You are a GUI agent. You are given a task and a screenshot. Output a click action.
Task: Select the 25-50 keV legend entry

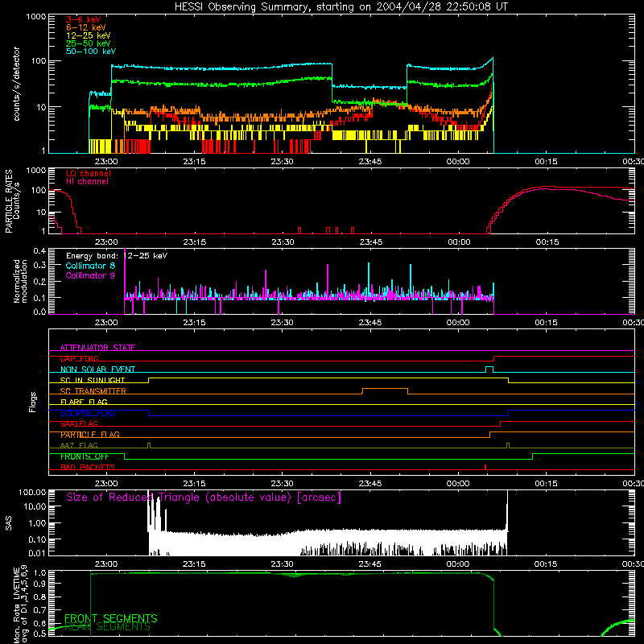coord(89,43)
